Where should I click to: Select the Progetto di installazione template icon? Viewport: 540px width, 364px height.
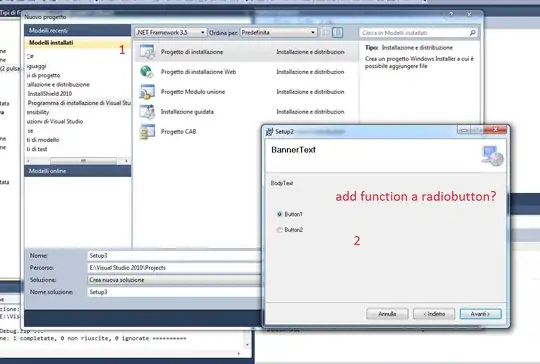coord(147,52)
